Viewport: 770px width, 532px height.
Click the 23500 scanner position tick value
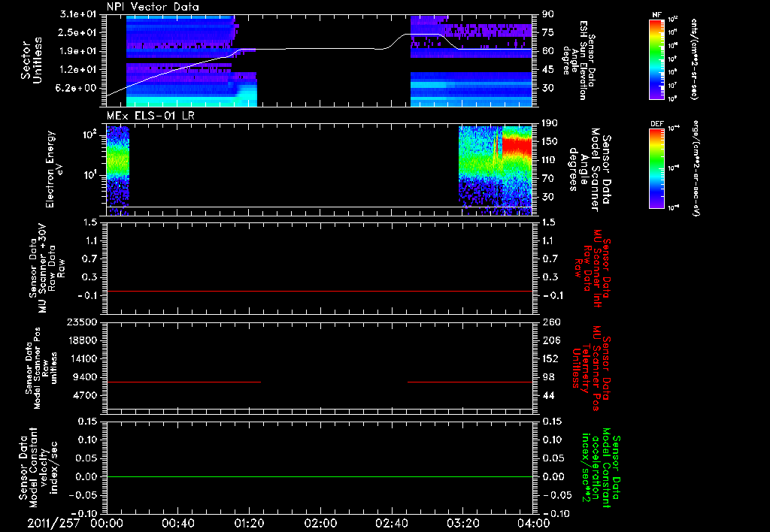pos(81,322)
